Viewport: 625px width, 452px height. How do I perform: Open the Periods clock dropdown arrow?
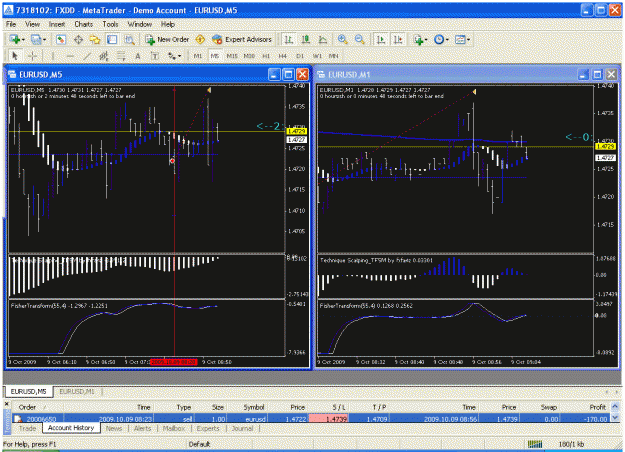point(447,40)
